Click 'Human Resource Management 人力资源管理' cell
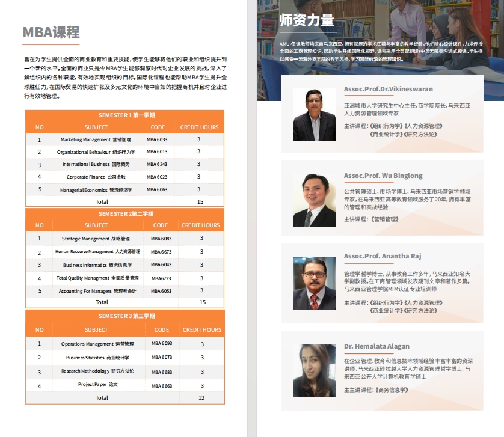Viewport: 504px width, 437px height. (x=97, y=252)
